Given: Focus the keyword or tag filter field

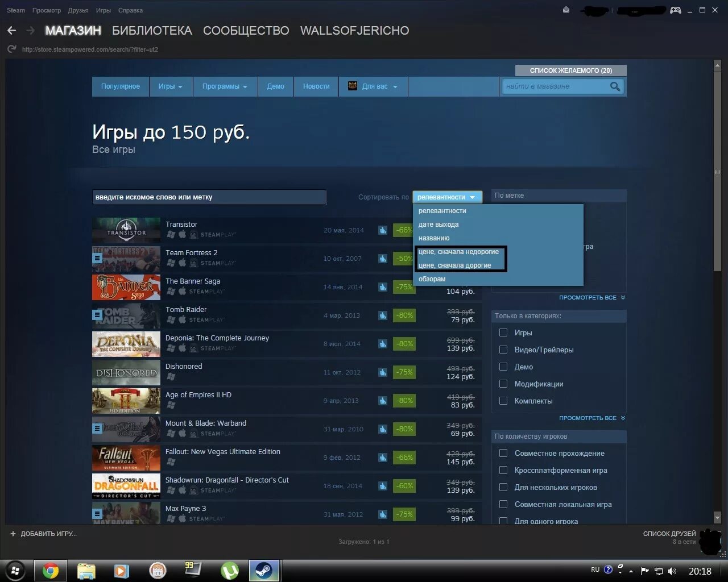Looking at the screenshot, I should click(209, 197).
